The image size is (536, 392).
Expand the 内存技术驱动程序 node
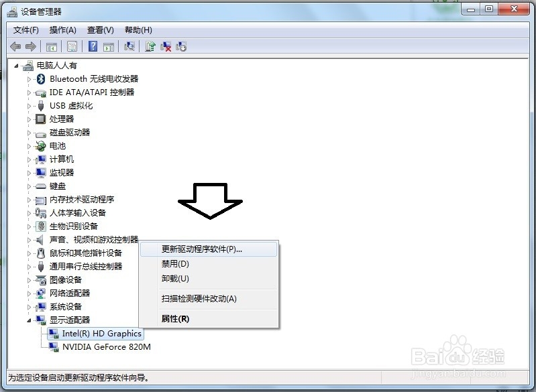tap(29, 200)
